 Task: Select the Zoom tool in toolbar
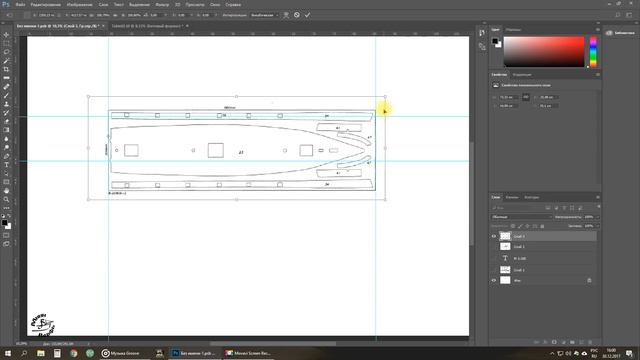click(x=6, y=200)
